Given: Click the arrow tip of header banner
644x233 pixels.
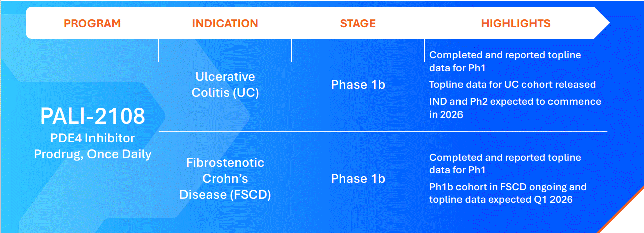Looking at the screenshot, I should pyautogui.click(x=603, y=23).
